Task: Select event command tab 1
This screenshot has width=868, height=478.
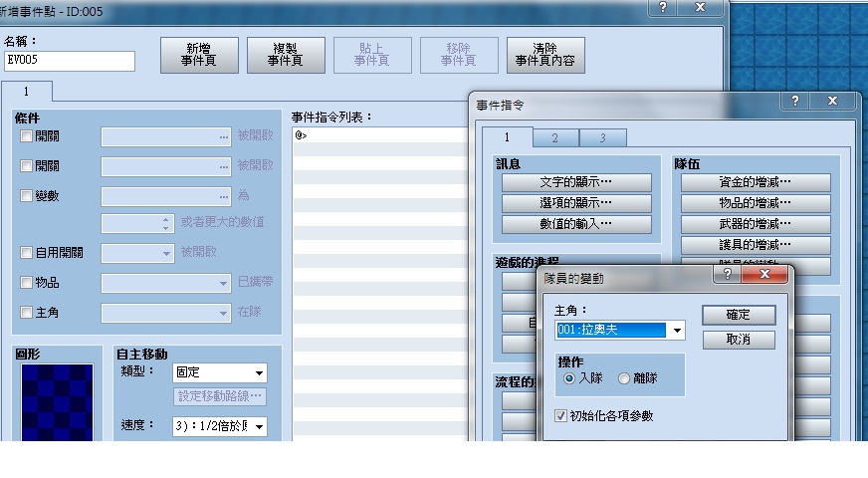Action: 507,136
